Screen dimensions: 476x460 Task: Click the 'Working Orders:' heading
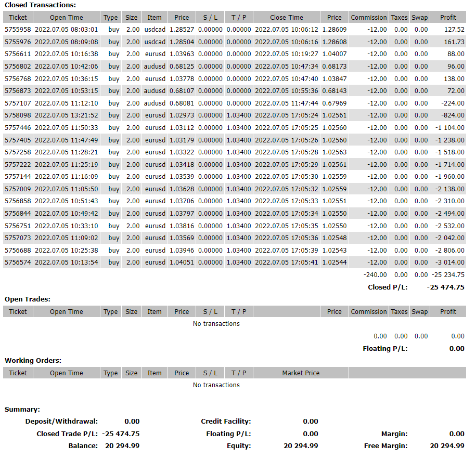click(x=33, y=361)
